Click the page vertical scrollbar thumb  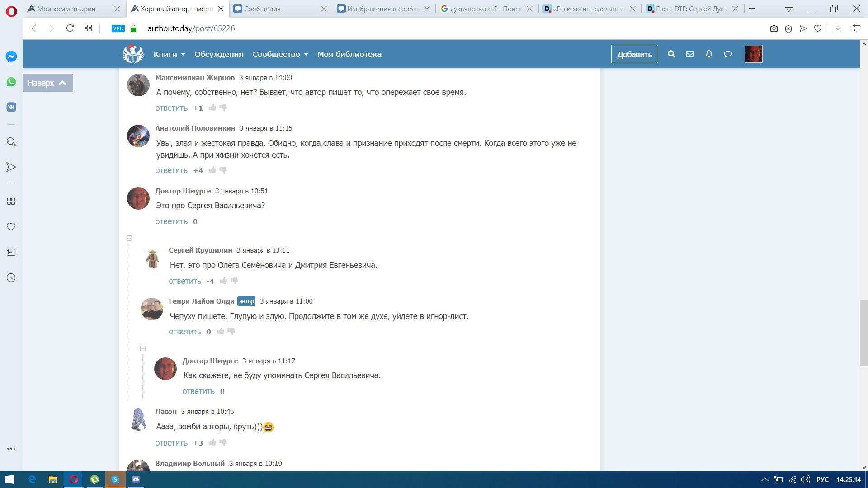click(x=863, y=333)
